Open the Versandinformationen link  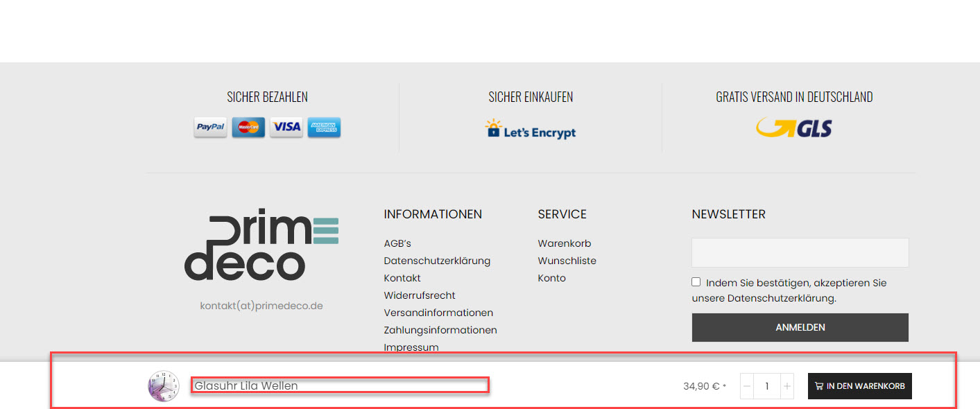click(438, 313)
